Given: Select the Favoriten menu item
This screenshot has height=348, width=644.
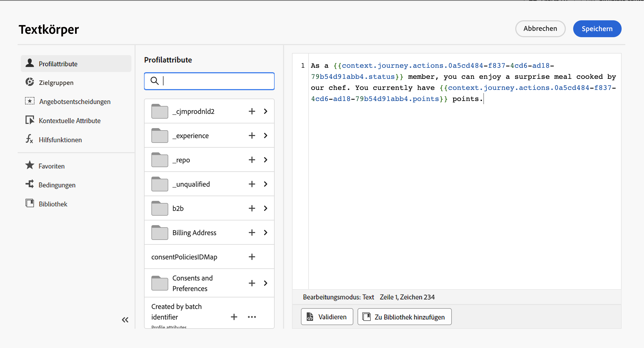Looking at the screenshot, I should click(x=52, y=166).
